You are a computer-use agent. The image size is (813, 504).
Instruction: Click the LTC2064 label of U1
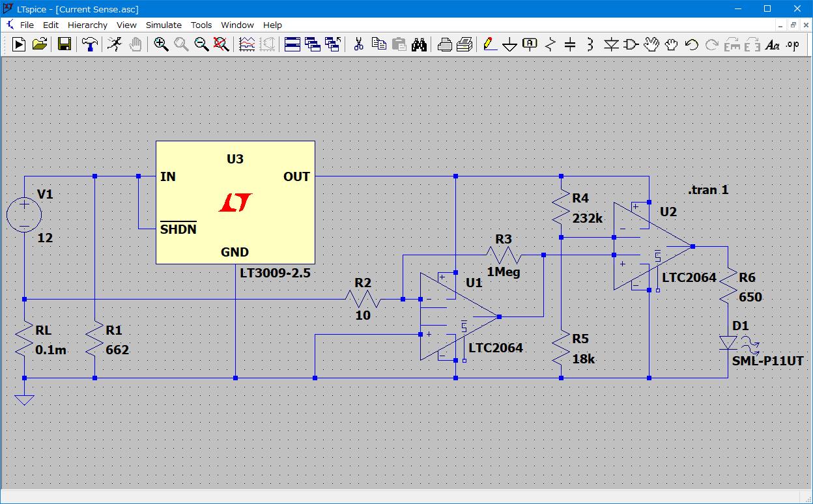496,348
